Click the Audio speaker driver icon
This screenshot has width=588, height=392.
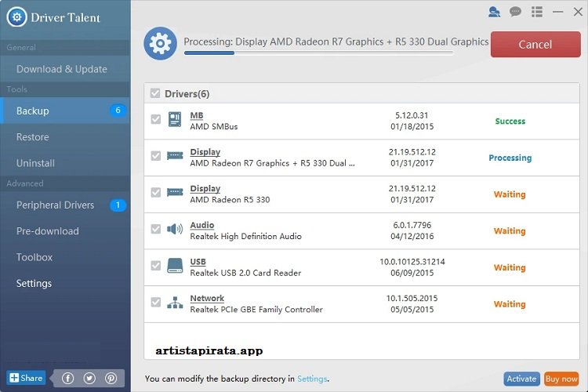coord(175,230)
